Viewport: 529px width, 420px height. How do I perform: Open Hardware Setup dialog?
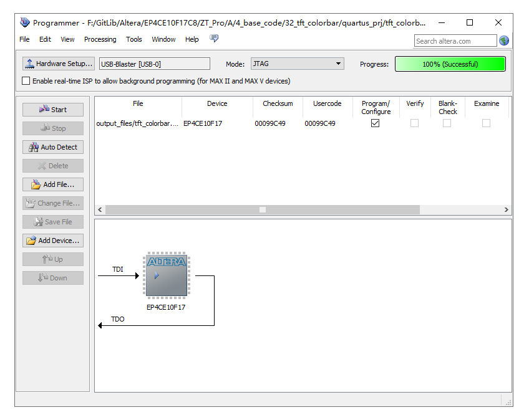[59, 64]
